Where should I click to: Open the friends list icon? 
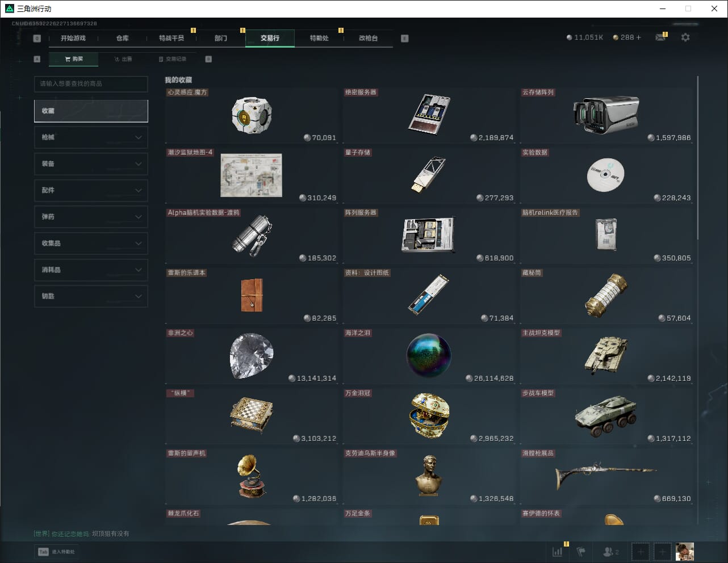610,552
